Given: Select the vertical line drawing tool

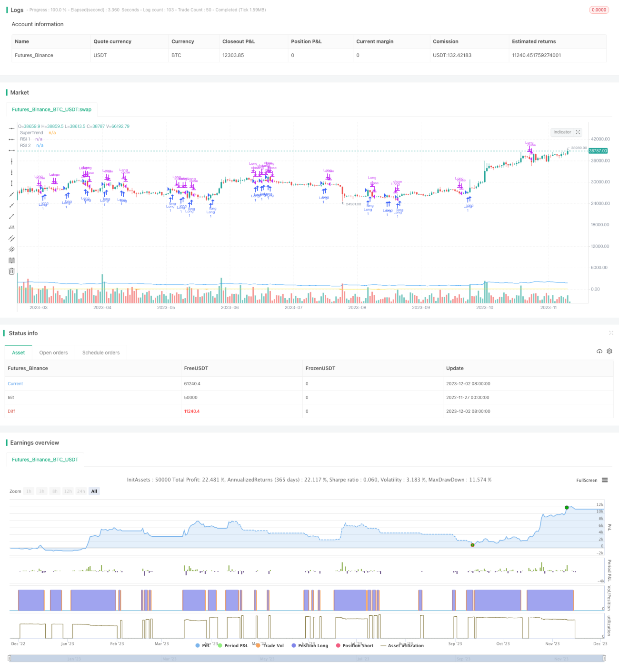Looking at the screenshot, I should (11, 161).
